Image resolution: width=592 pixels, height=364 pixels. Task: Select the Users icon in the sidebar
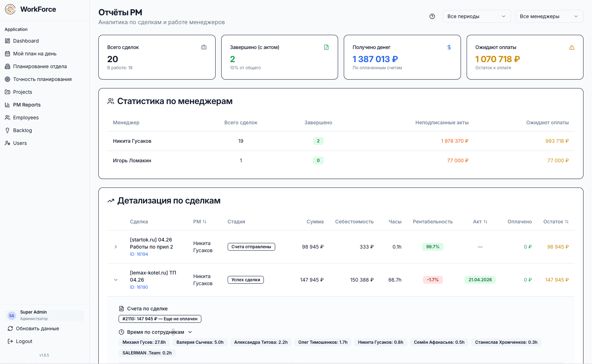tap(7, 143)
